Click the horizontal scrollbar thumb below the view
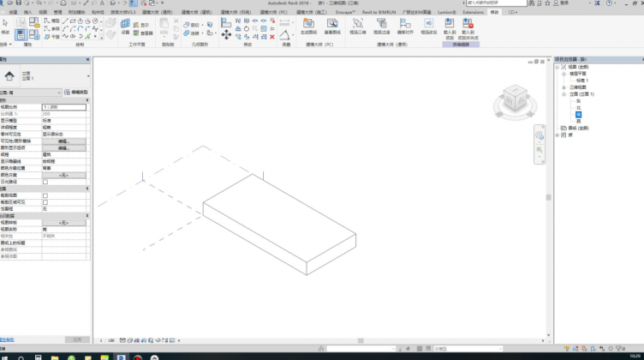Screen dimensions: 644x360 (361, 340)
